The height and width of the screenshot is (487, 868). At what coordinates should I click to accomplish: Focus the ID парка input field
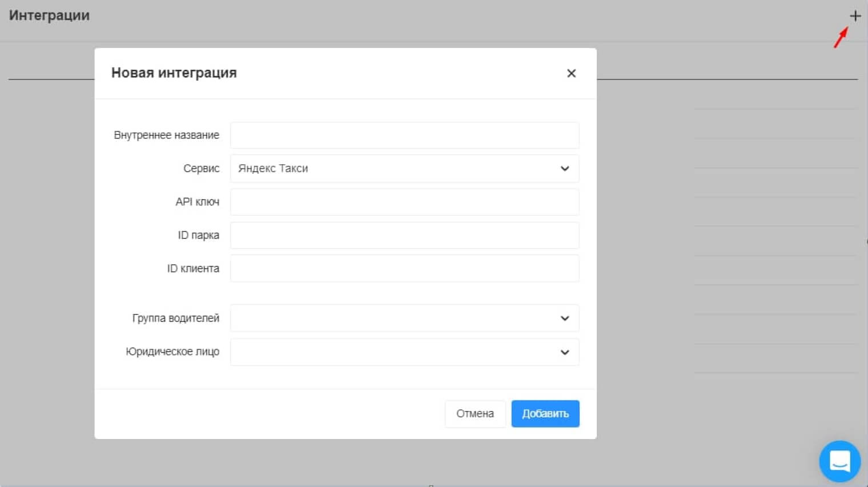[x=404, y=235]
